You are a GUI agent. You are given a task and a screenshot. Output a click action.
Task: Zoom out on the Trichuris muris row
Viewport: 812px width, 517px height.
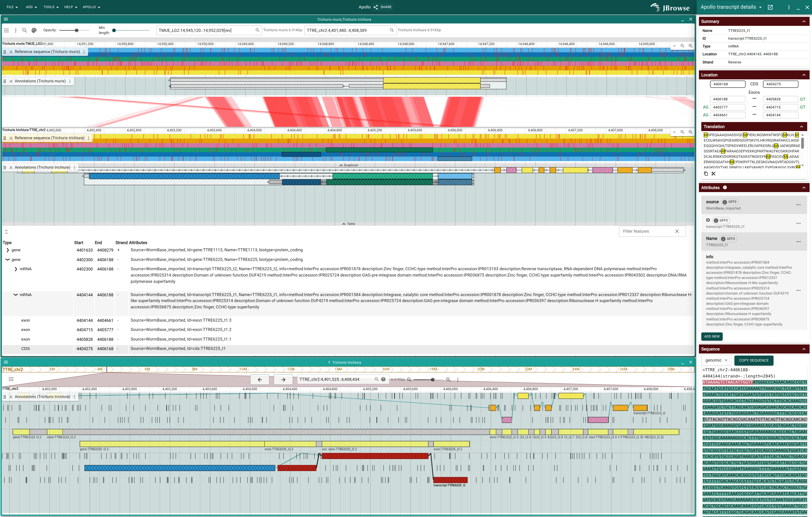pos(683,46)
